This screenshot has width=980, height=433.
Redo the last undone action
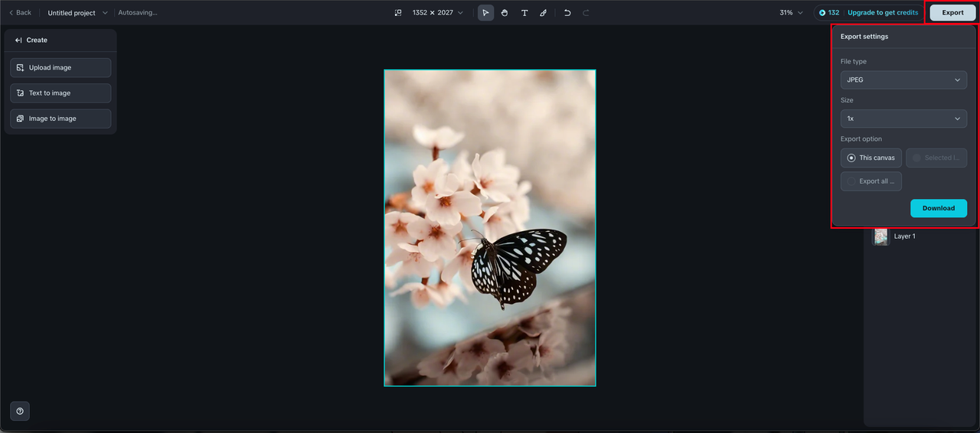tap(586, 13)
